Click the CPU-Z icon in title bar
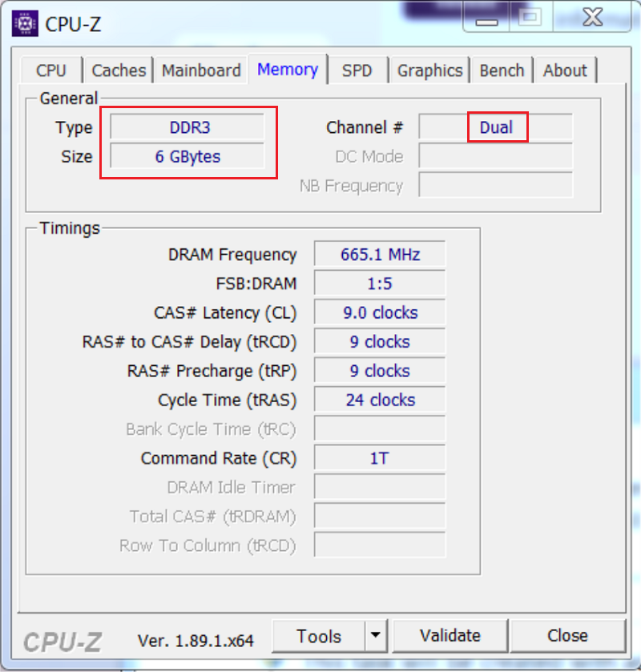641x672 pixels. click(x=26, y=22)
